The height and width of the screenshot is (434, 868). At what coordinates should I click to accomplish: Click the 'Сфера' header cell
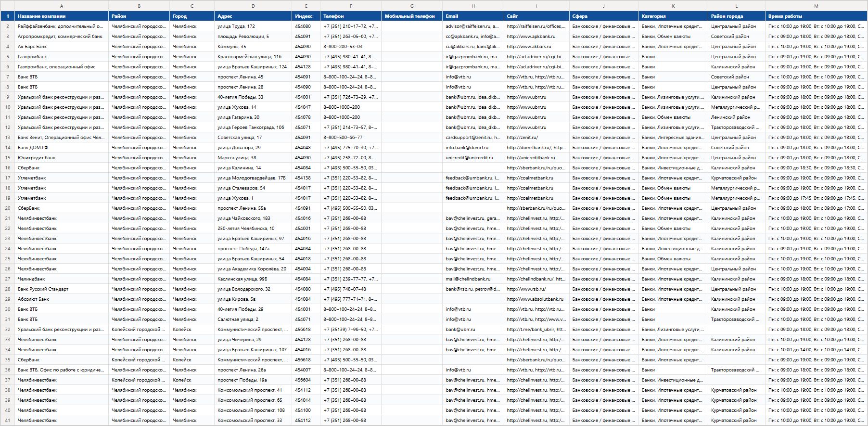pos(604,16)
